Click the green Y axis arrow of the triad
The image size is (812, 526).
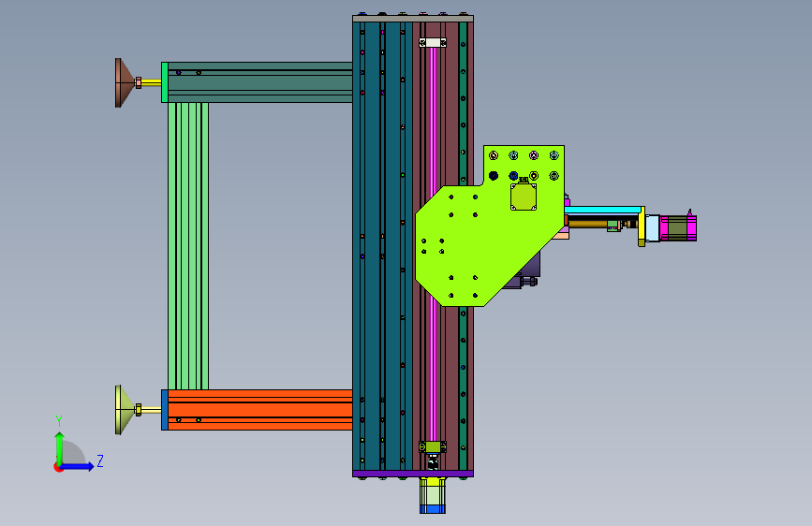tap(60, 447)
